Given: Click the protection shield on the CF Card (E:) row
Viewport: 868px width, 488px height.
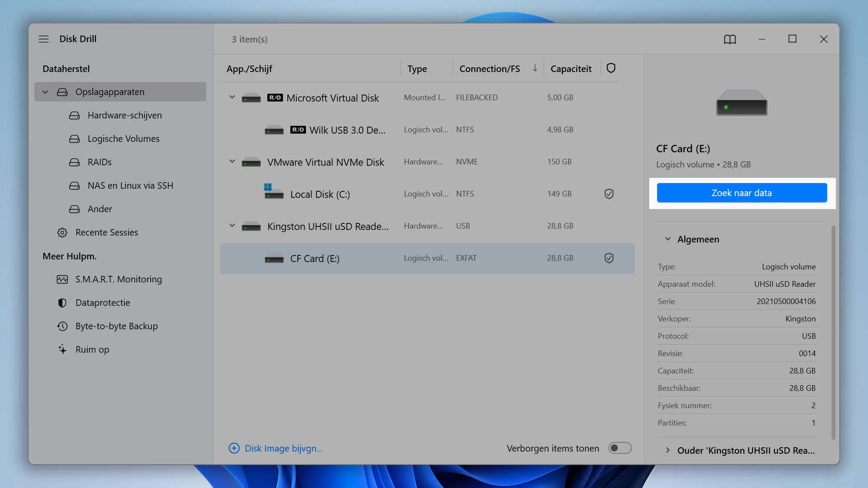Looking at the screenshot, I should pyautogui.click(x=609, y=258).
